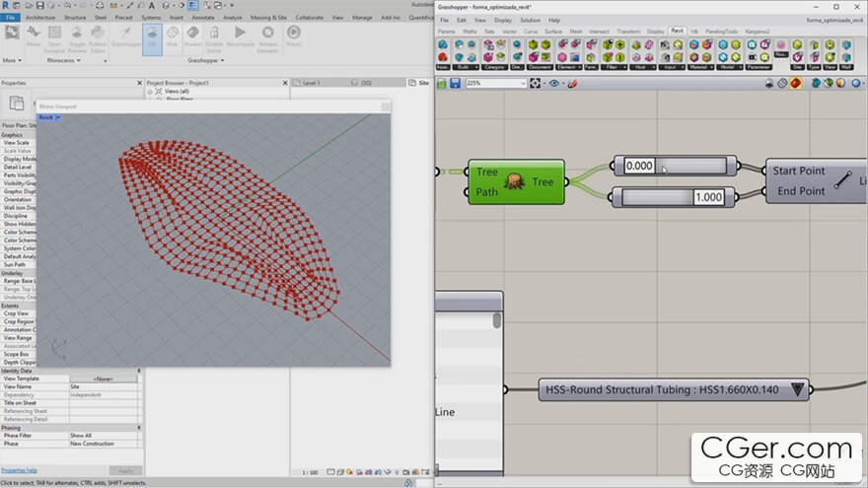This screenshot has height=488, width=868.
Task: Collapse the Phasing section in Properties
Action: pyautogui.click(x=139, y=428)
